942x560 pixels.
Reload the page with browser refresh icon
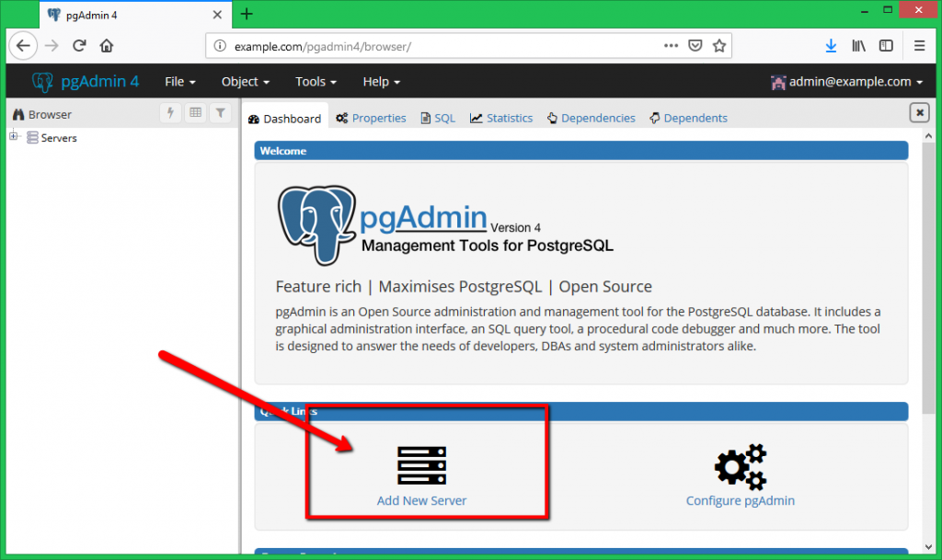point(80,45)
